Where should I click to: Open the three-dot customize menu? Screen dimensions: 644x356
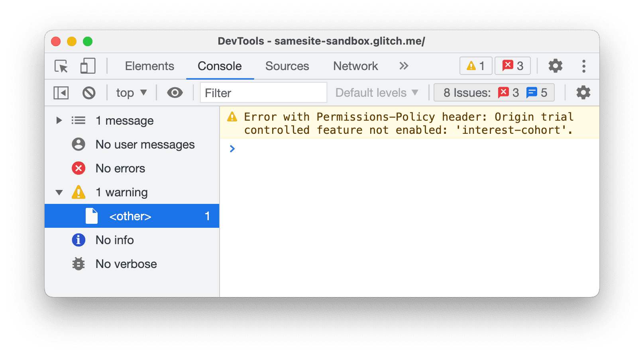pos(583,66)
